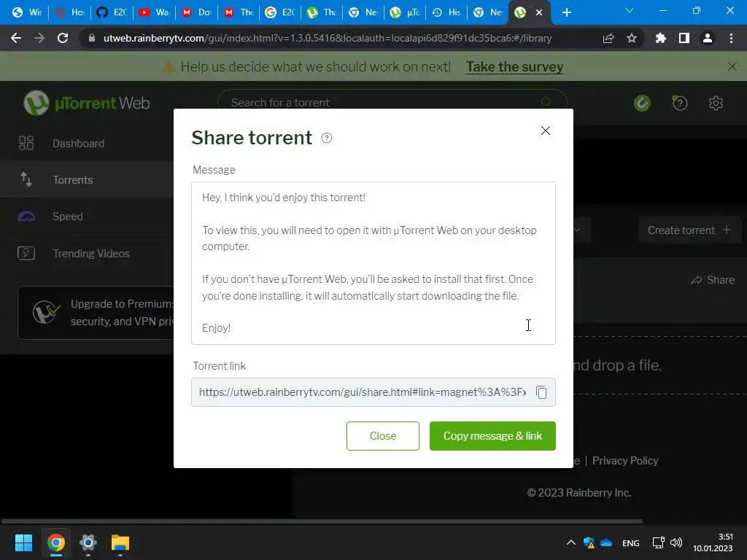Click the Trending Videos lightning icon

click(26, 253)
